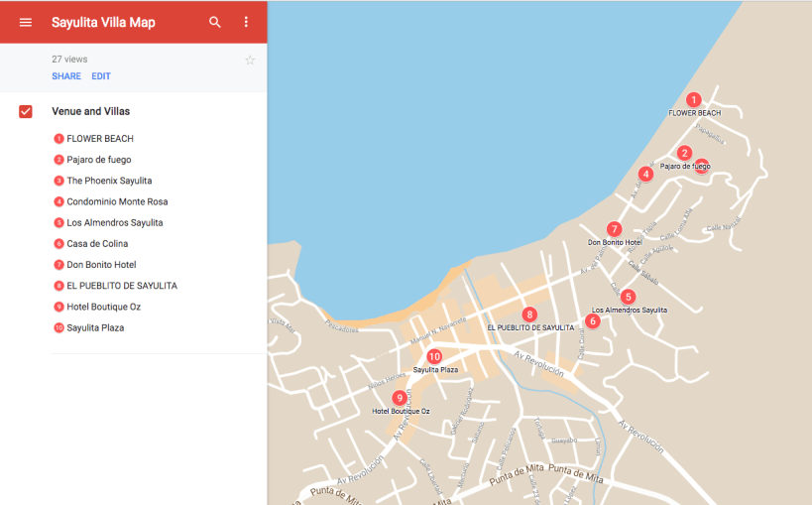Click the search magnifier icon
Viewport: 812px width, 505px height.
215,22
